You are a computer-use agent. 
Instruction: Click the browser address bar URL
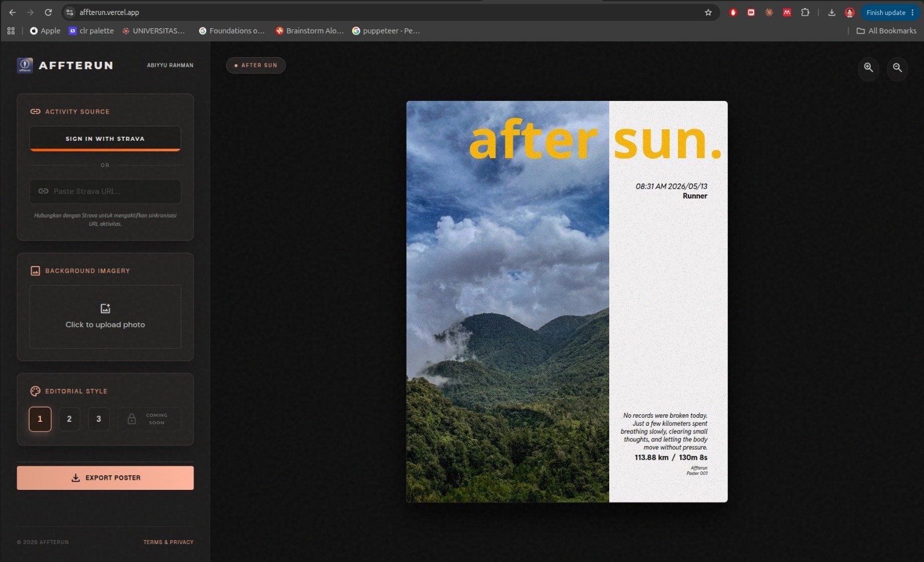pyautogui.click(x=109, y=12)
